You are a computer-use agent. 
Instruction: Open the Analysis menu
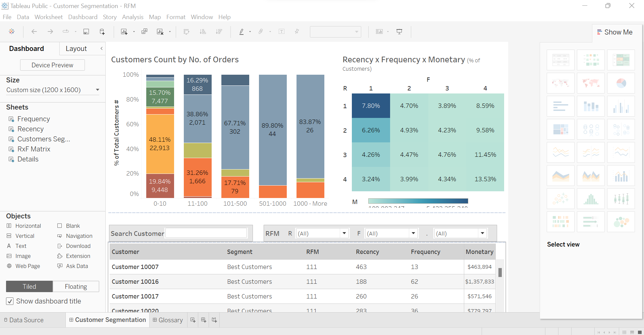(133, 17)
